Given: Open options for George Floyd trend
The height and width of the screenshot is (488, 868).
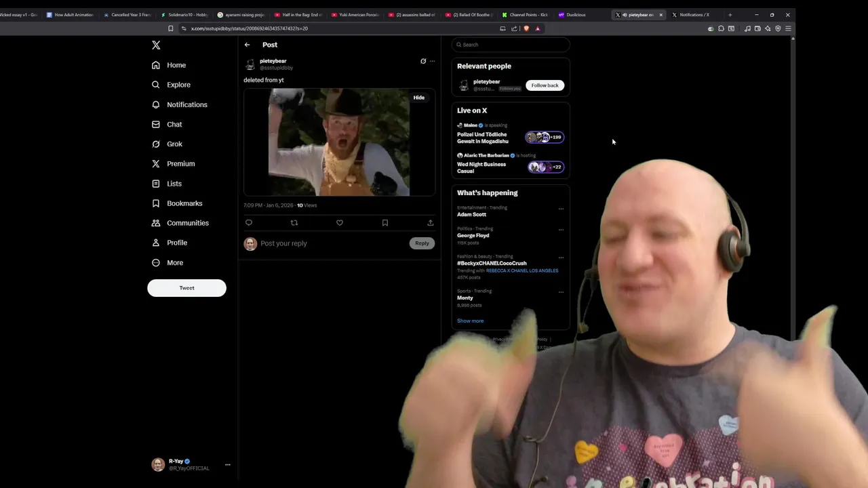Looking at the screenshot, I should pyautogui.click(x=561, y=230).
